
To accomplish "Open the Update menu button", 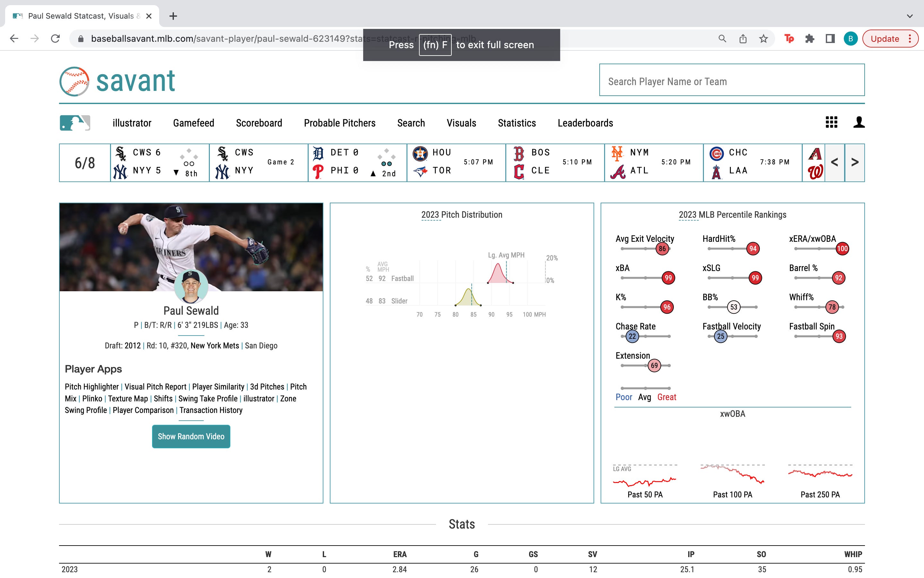I will click(890, 39).
